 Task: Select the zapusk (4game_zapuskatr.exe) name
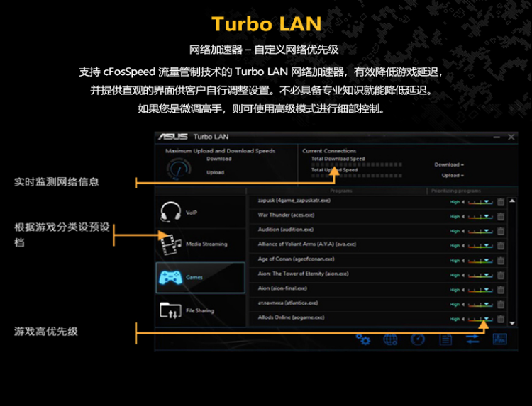(x=294, y=201)
